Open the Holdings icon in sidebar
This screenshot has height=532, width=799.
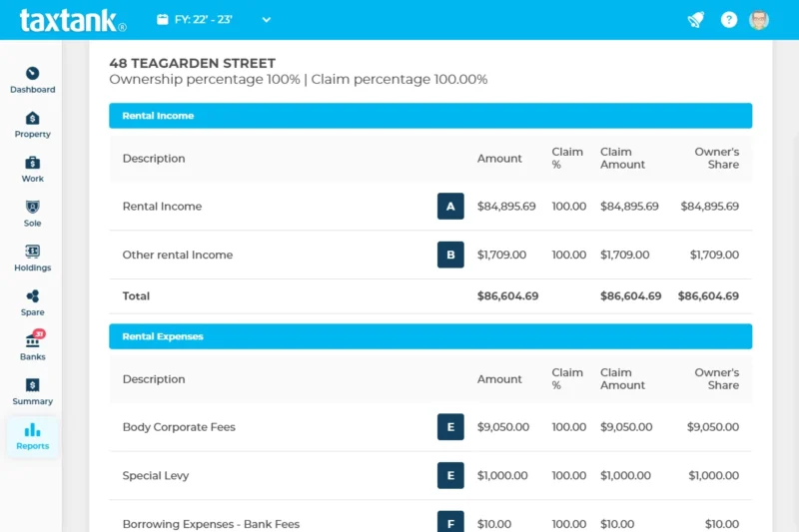tap(33, 251)
